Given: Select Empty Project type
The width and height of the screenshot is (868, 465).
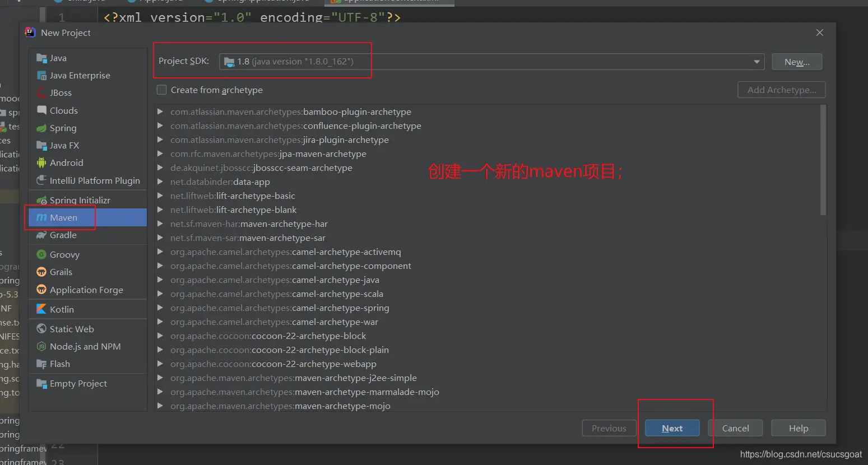Looking at the screenshot, I should (88, 383).
